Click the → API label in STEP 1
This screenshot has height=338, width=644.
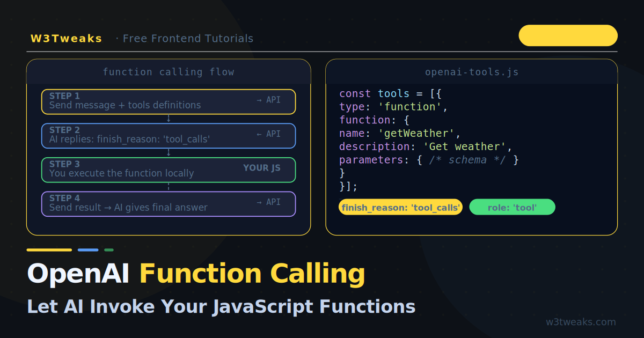pyautogui.click(x=268, y=100)
